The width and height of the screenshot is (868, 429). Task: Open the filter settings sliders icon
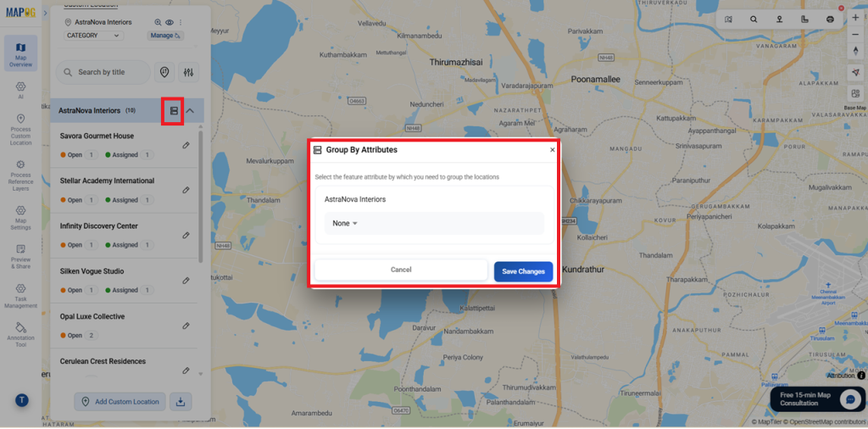click(189, 72)
